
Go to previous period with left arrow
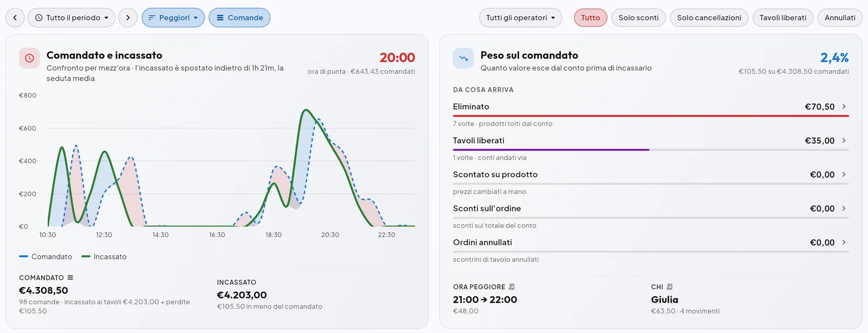tap(15, 17)
